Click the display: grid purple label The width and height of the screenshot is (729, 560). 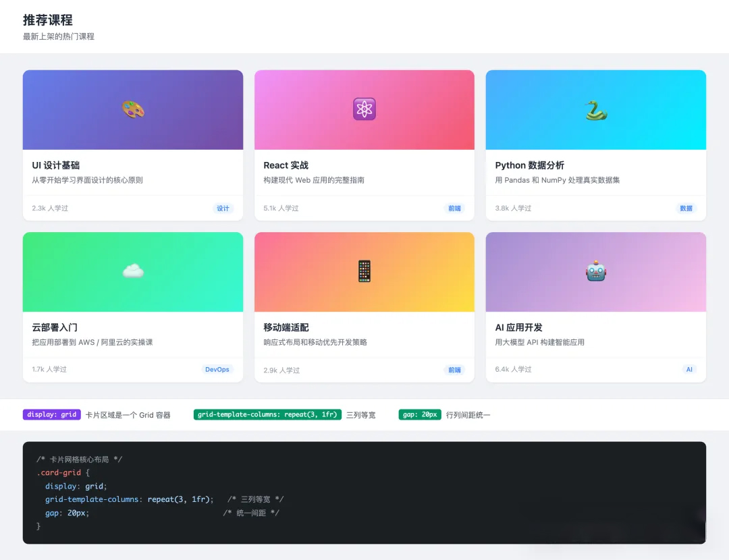[x=52, y=415]
